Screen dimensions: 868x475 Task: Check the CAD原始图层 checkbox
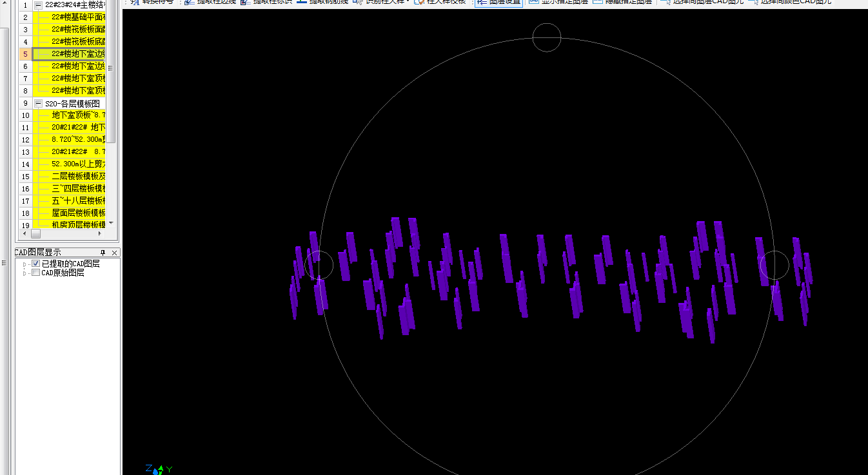(36, 273)
